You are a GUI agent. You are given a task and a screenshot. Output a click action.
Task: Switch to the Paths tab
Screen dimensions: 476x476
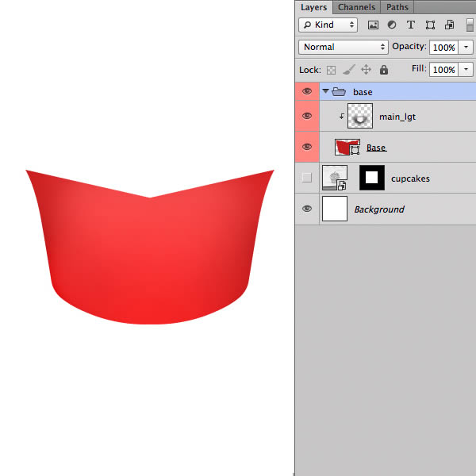(397, 7)
